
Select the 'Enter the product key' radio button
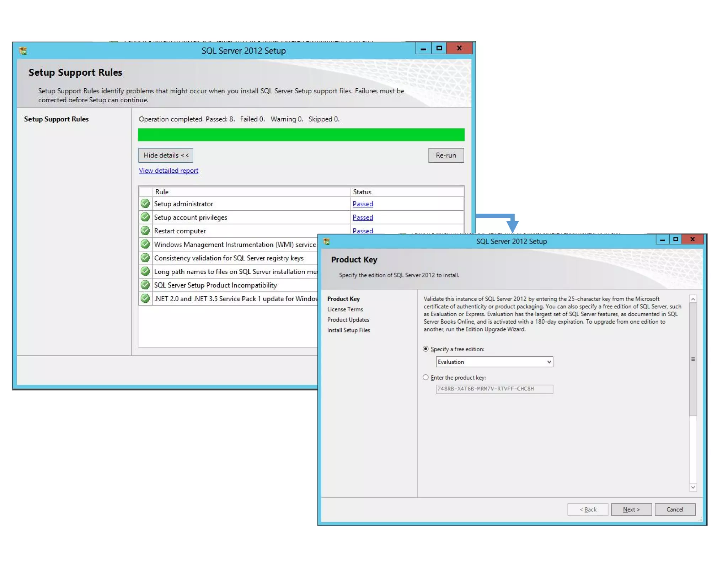[425, 377]
